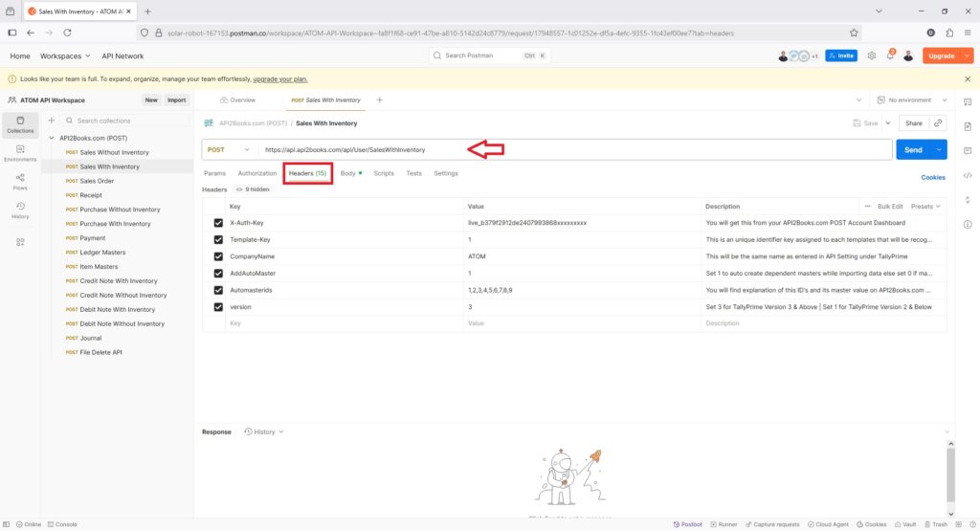Switch to the Tests tab

[413, 173]
